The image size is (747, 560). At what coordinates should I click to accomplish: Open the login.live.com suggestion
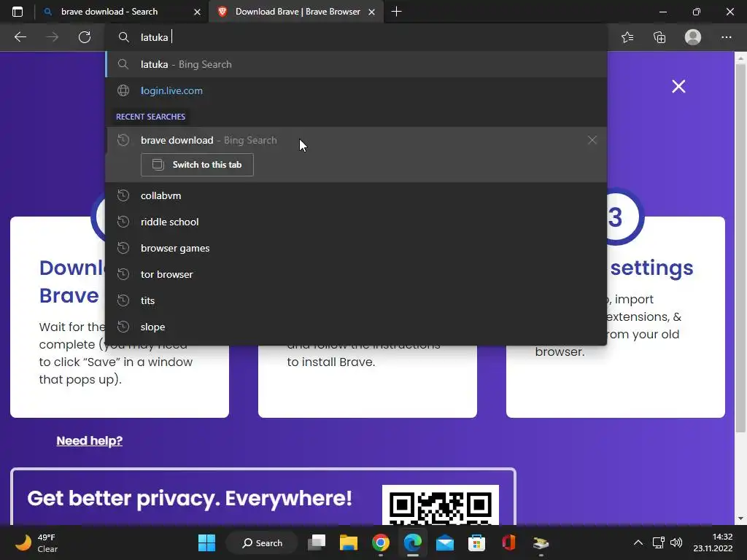356,90
